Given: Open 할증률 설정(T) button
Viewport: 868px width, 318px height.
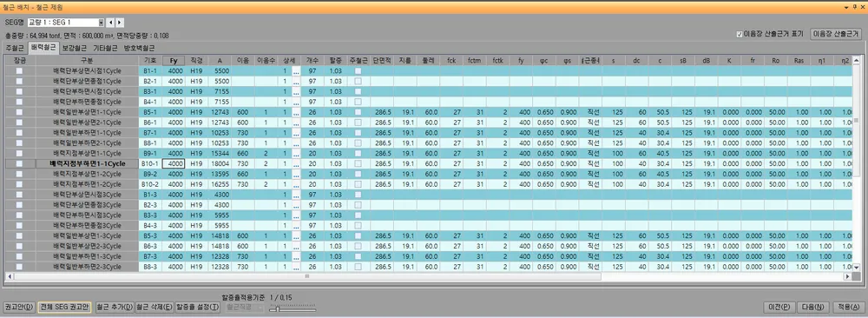Looking at the screenshot, I should click(198, 308).
